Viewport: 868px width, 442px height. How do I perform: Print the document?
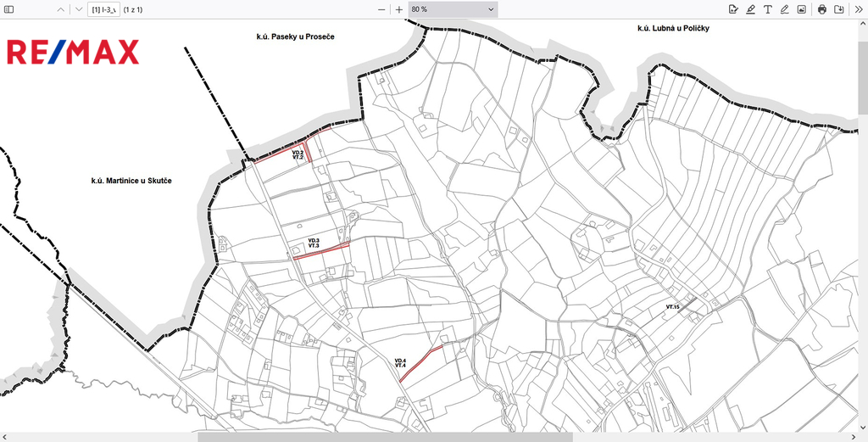[821, 9]
